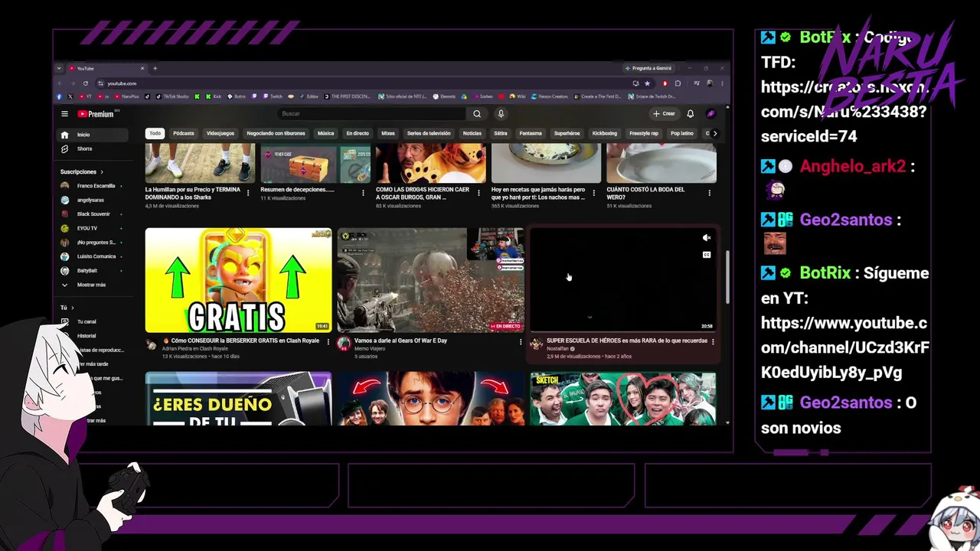Open more options for Gears Of War video
Viewport: 980px width, 551px height.
[x=521, y=341]
